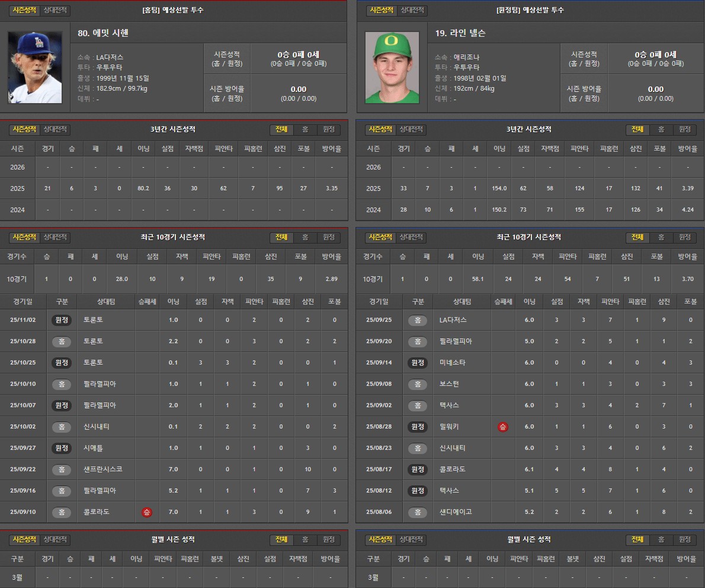Open 상대전적 tab above 에밋 시핸's profile
This screenshot has width=705, height=588.
(56, 11)
